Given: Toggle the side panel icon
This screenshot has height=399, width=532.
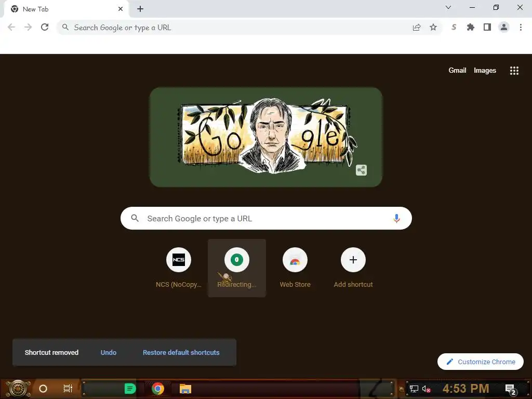Looking at the screenshot, I should (487, 27).
